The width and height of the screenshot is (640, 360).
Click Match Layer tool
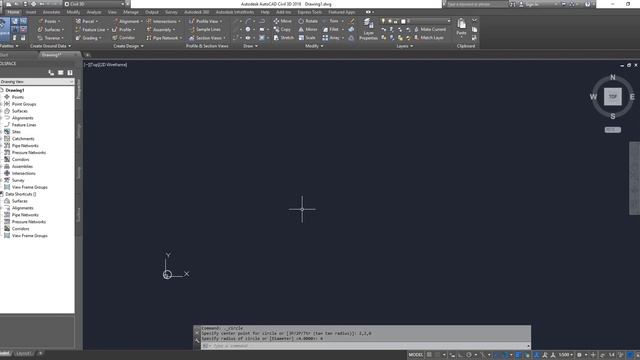pos(429,38)
